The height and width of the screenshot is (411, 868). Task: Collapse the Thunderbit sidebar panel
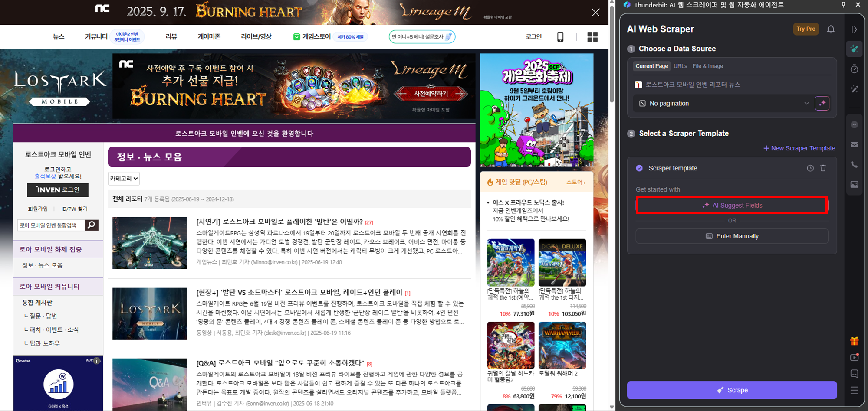pyautogui.click(x=854, y=29)
